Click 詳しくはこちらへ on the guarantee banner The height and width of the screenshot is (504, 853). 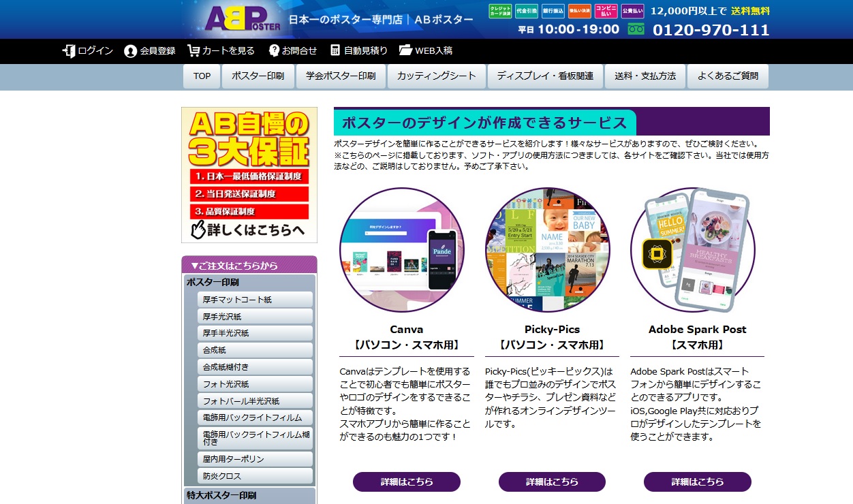tap(248, 230)
